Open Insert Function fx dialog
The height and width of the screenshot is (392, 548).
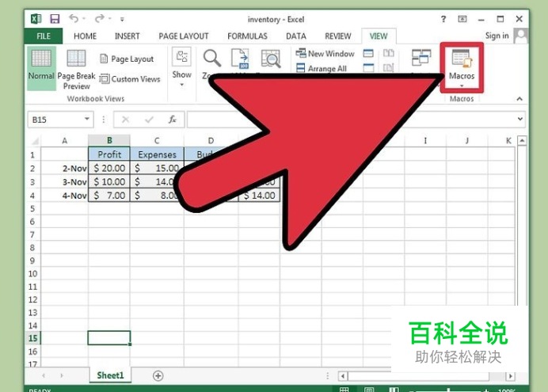click(x=173, y=120)
